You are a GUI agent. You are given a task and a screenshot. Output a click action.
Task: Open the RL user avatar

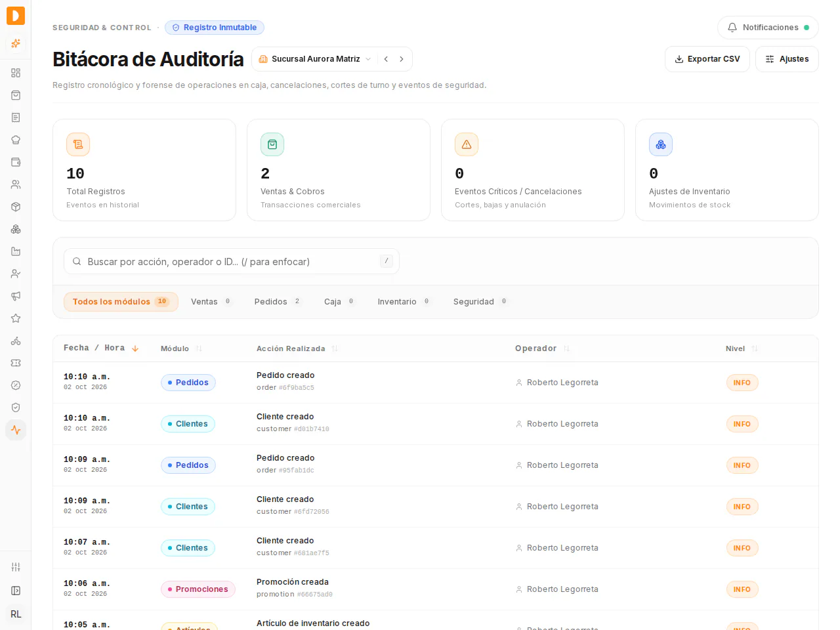[x=16, y=614]
